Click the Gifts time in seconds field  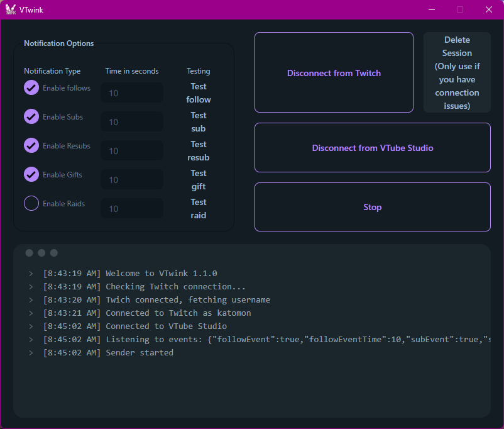132,180
